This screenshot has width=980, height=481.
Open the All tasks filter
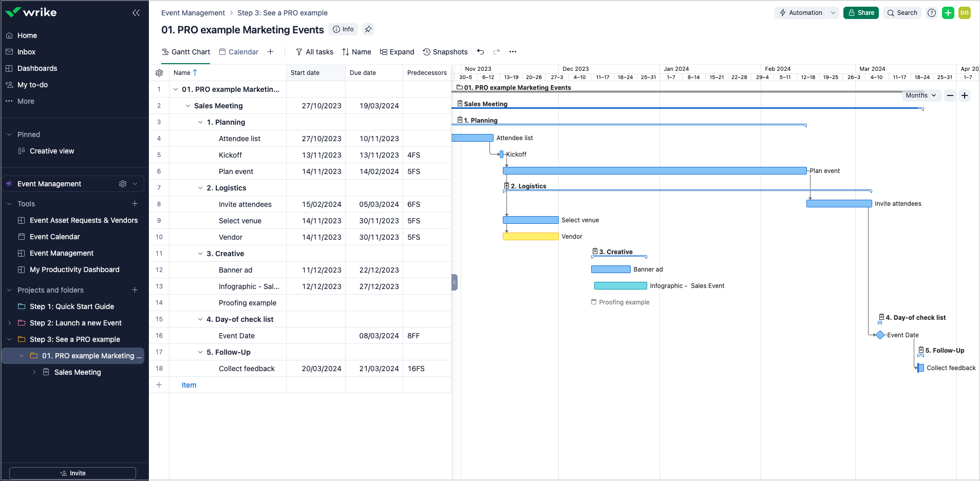314,51
